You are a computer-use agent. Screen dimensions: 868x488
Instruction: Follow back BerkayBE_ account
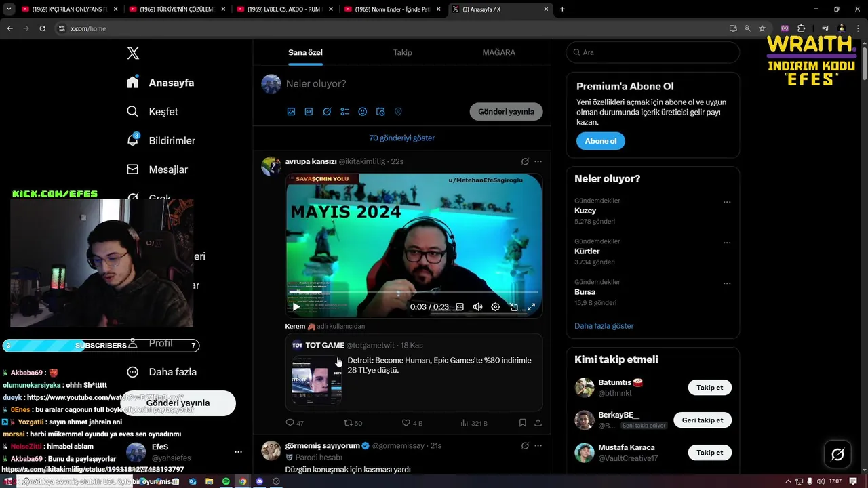coord(703,420)
